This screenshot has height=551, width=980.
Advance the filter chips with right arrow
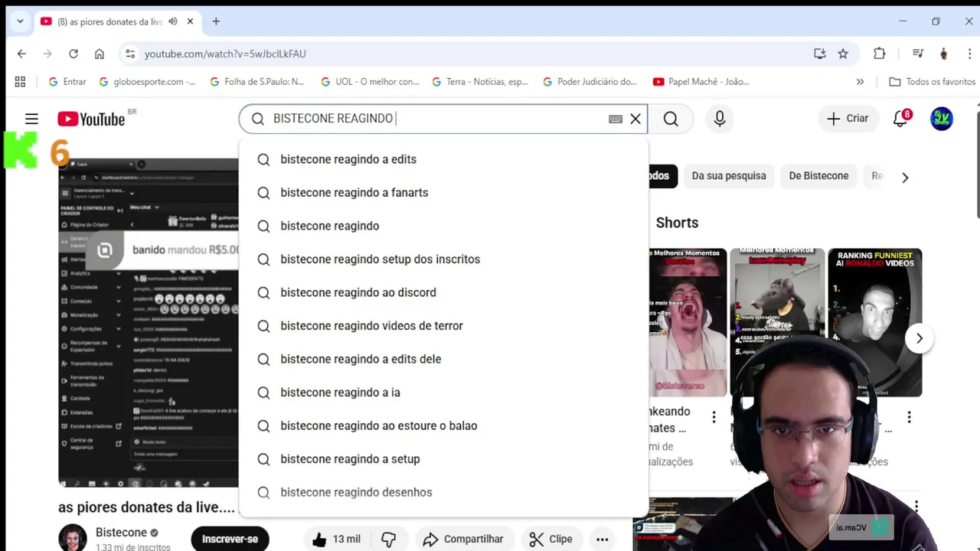coord(905,178)
